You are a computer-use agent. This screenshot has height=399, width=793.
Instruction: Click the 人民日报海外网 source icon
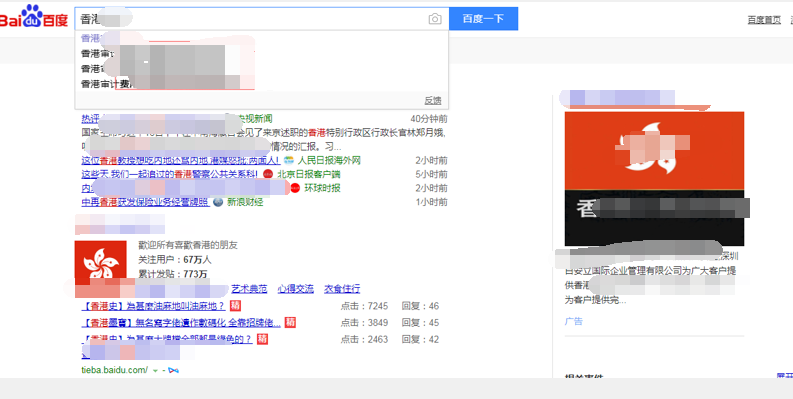coord(289,161)
